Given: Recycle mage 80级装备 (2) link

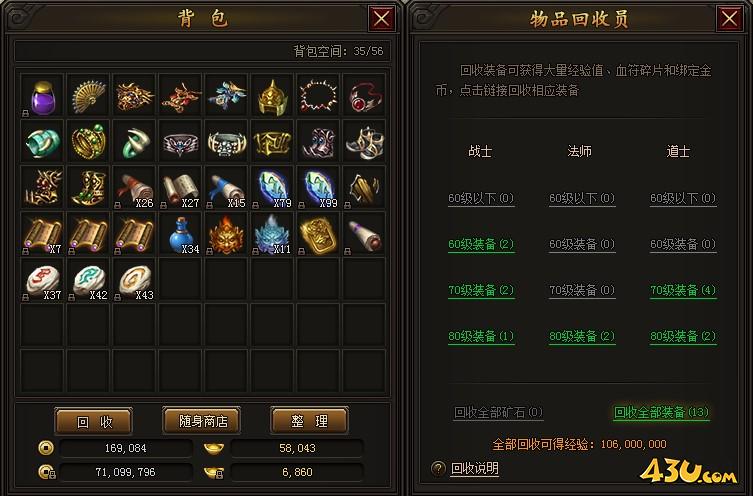Looking at the screenshot, I should pyautogui.click(x=582, y=336).
